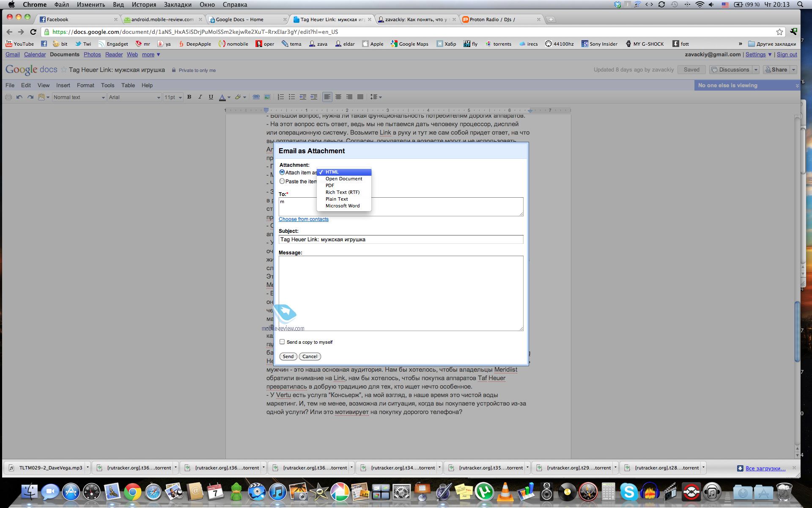Image resolution: width=812 pixels, height=508 pixels.
Task: Click the Send button
Action: 288,356
